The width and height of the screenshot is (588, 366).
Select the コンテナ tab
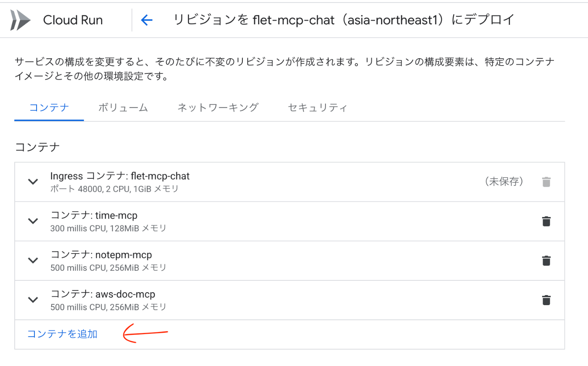[x=49, y=108]
